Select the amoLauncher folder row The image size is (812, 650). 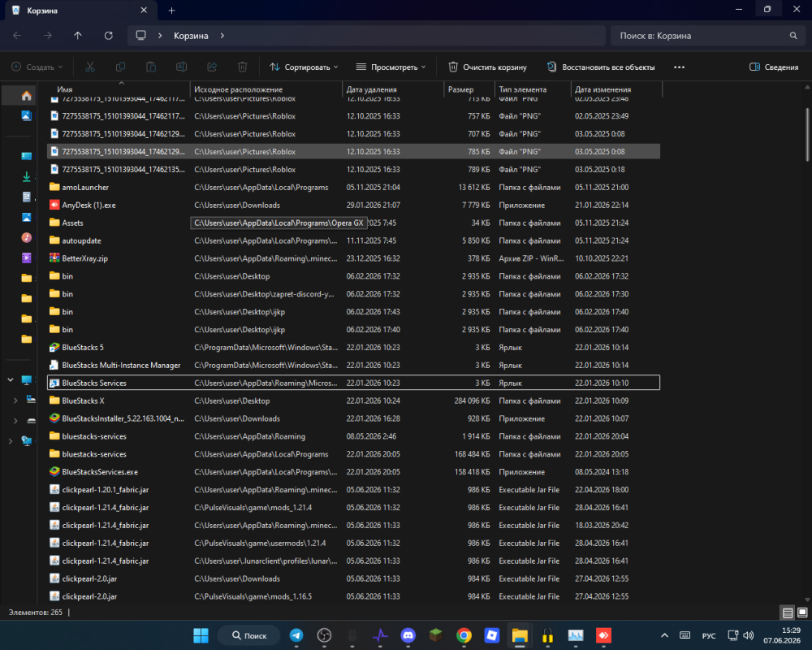pyautogui.click(x=354, y=187)
